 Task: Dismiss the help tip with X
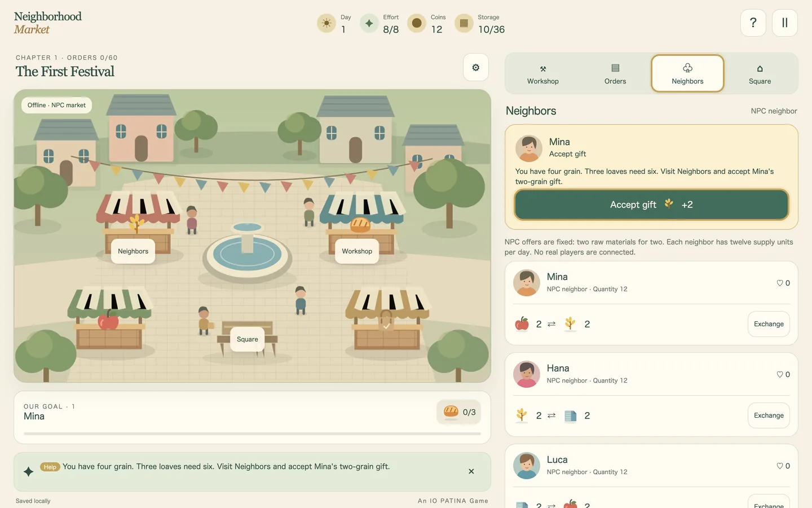click(471, 471)
